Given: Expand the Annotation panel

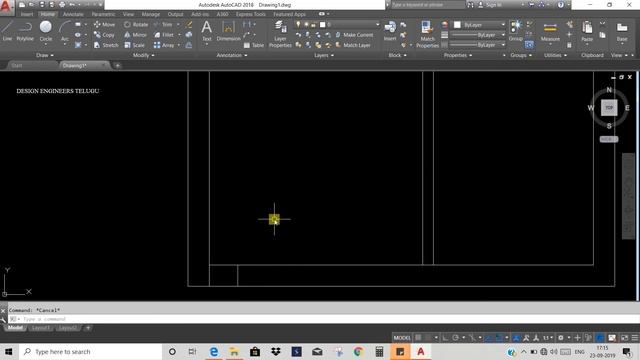Looking at the screenshot, I should (231, 56).
